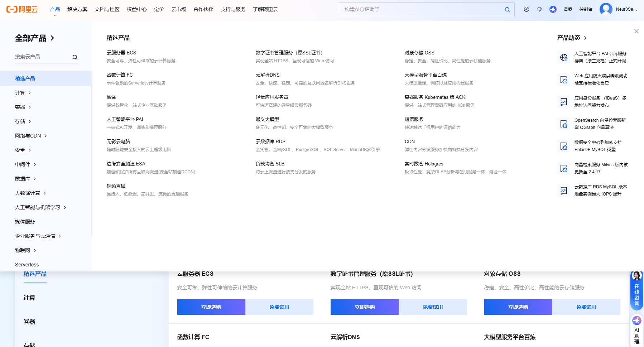Open the 解决方案 top menu

coord(77,9)
